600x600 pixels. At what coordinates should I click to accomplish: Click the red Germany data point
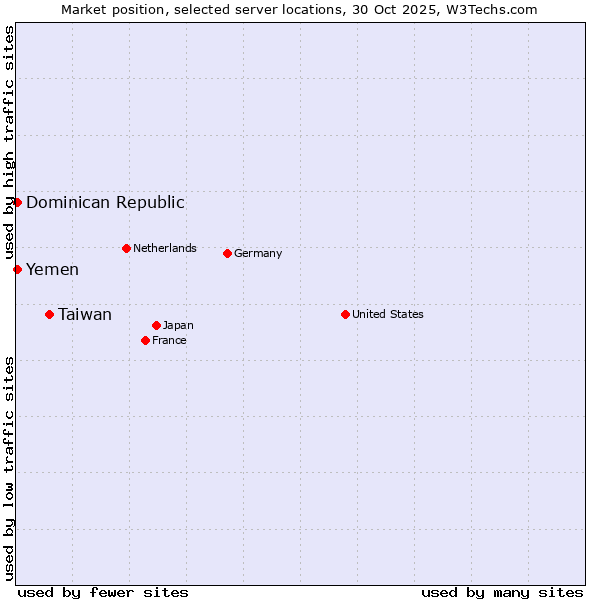tap(227, 253)
